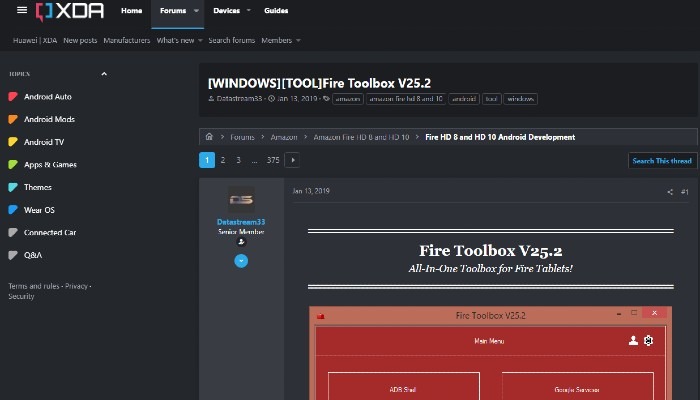Select the orange Android Mods topic icon
Image resolution: width=700 pixels, height=400 pixels.
click(x=13, y=119)
